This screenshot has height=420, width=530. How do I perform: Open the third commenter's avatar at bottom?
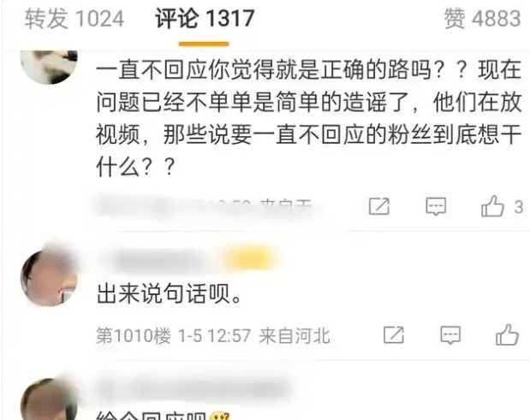click(x=49, y=400)
